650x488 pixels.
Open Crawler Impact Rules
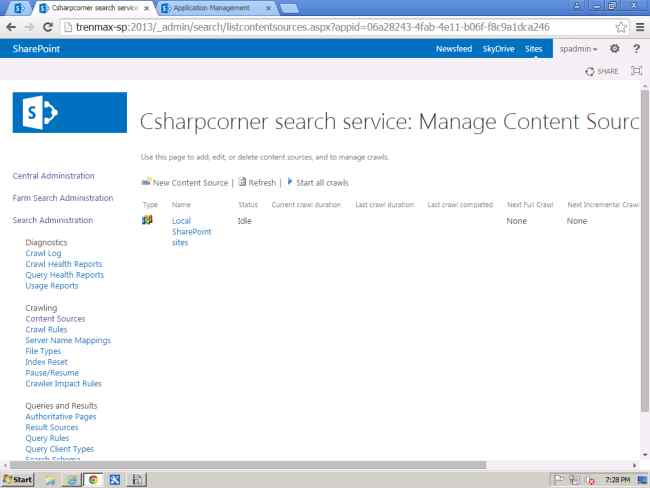pos(63,383)
